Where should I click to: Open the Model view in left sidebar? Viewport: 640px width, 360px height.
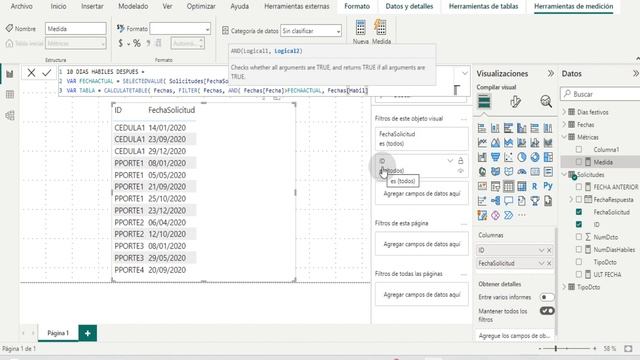pos(10,116)
